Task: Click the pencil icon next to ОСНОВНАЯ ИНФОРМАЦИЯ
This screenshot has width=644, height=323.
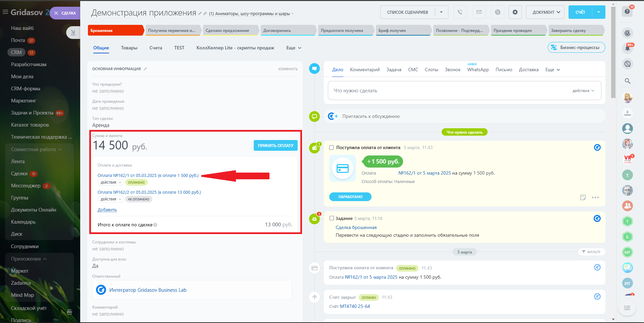Action: 145,69
